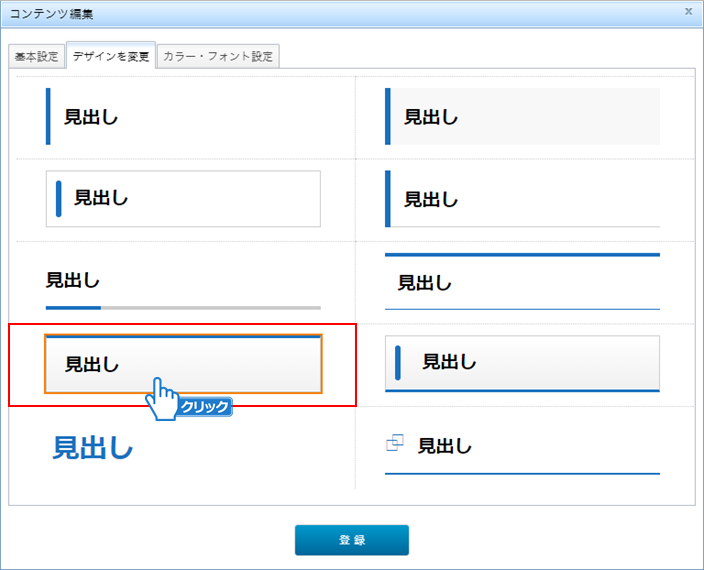Viewport: 704px width, 570px height.
Task: Select the デザインを変更 tab
Action: pos(111,57)
